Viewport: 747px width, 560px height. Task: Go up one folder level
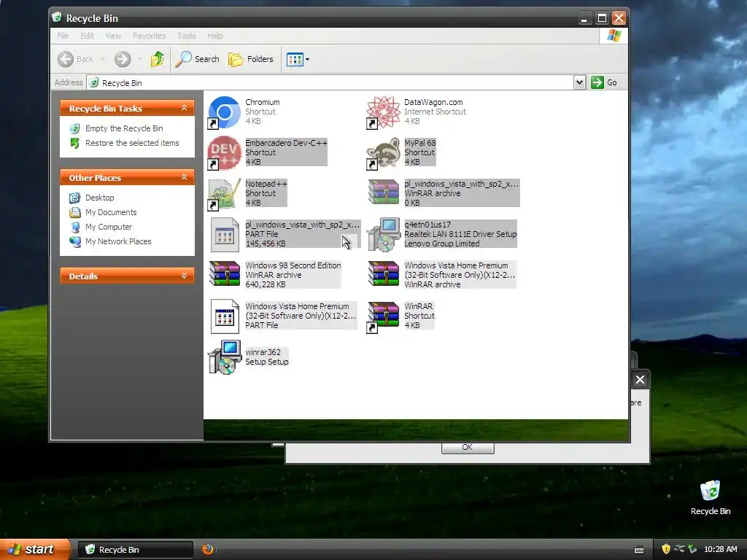pos(158,59)
